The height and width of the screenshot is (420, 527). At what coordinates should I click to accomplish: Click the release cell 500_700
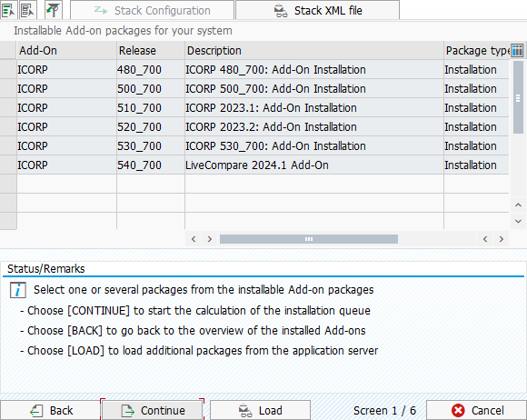pyautogui.click(x=151, y=89)
